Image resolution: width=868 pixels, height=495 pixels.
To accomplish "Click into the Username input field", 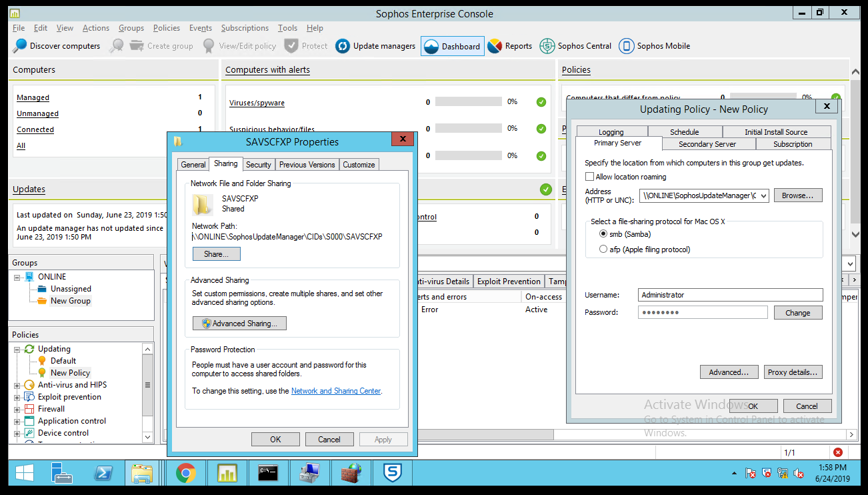I will [730, 295].
